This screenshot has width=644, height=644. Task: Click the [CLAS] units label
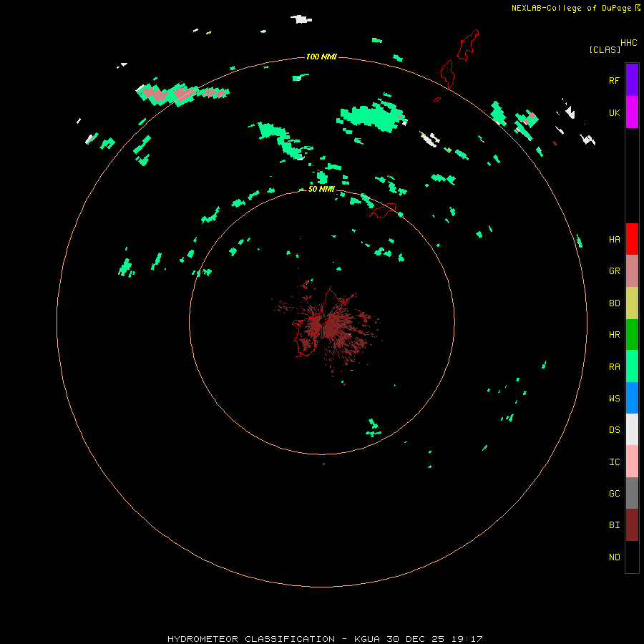pyautogui.click(x=605, y=49)
